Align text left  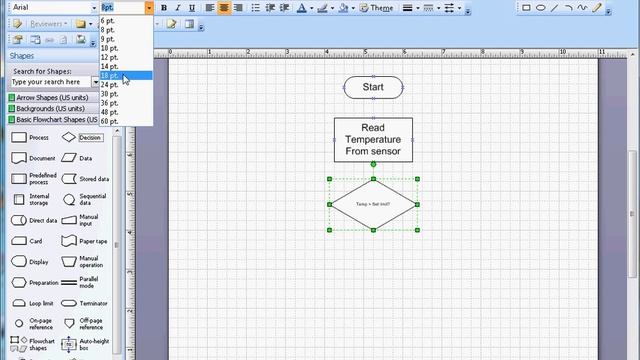point(210,8)
